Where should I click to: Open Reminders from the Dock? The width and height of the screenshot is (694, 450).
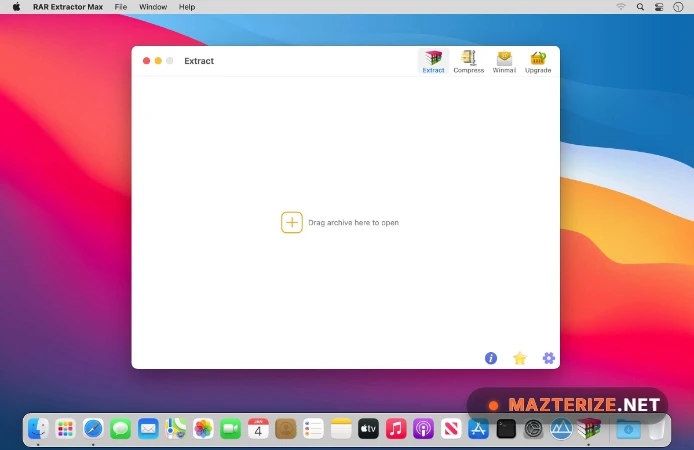(313, 429)
